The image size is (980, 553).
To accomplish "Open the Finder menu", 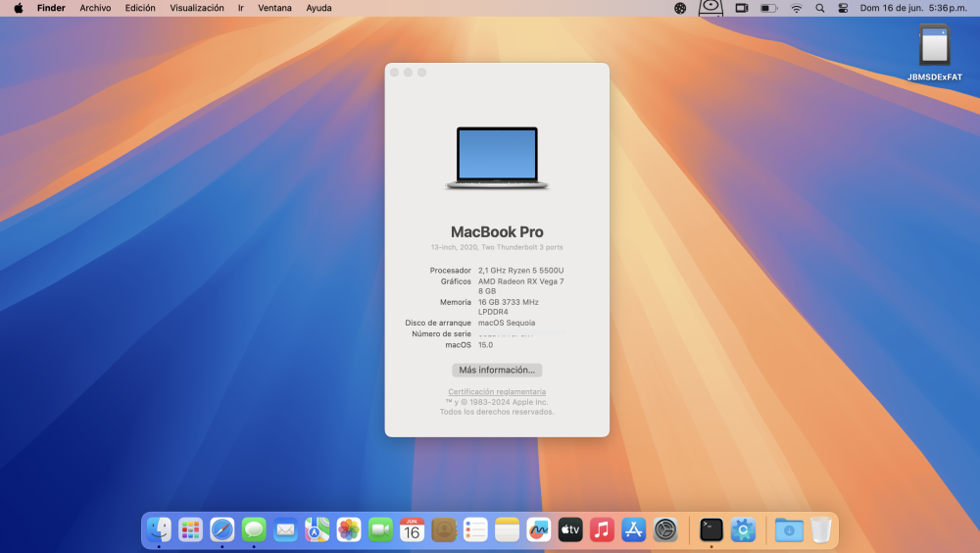I will pyautogui.click(x=51, y=8).
